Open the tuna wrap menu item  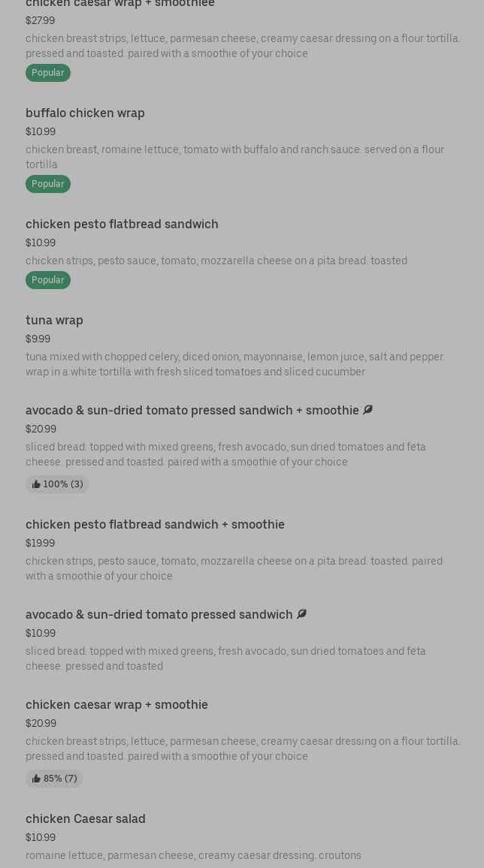tap(54, 321)
